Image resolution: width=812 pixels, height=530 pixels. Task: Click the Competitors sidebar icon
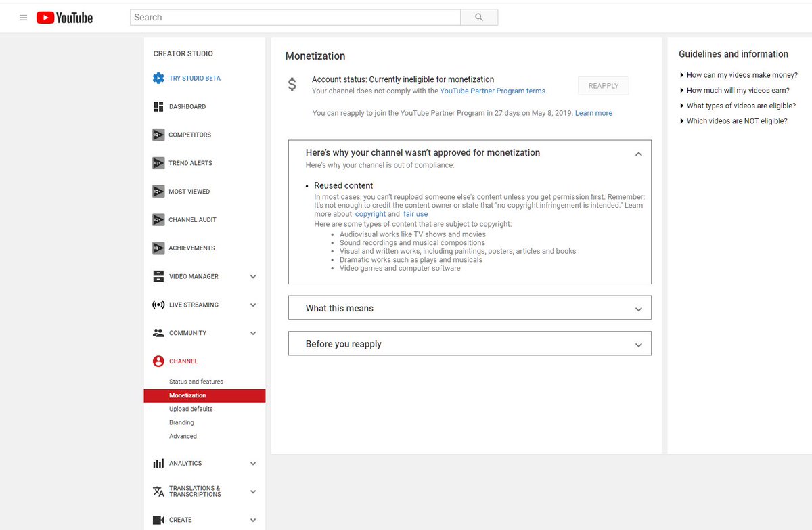point(158,135)
